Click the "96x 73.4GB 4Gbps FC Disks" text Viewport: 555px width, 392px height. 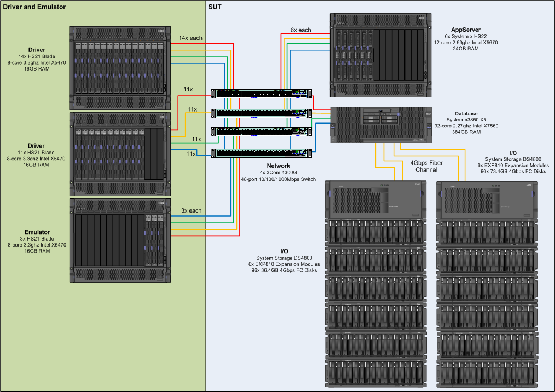pos(513,171)
